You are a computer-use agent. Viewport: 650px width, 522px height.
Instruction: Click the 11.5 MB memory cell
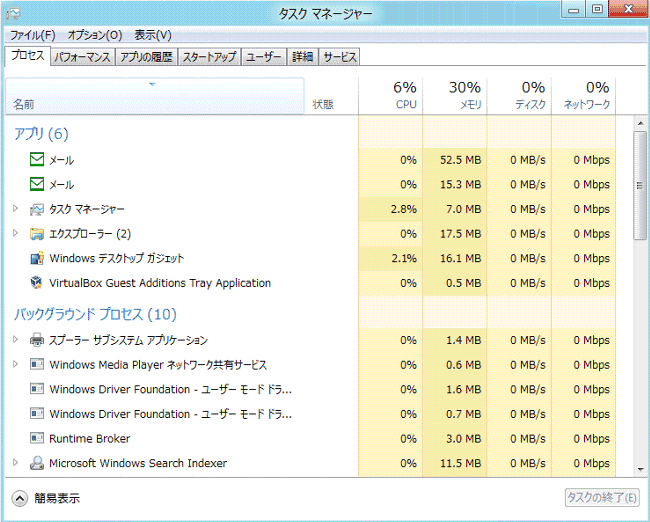point(455,463)
